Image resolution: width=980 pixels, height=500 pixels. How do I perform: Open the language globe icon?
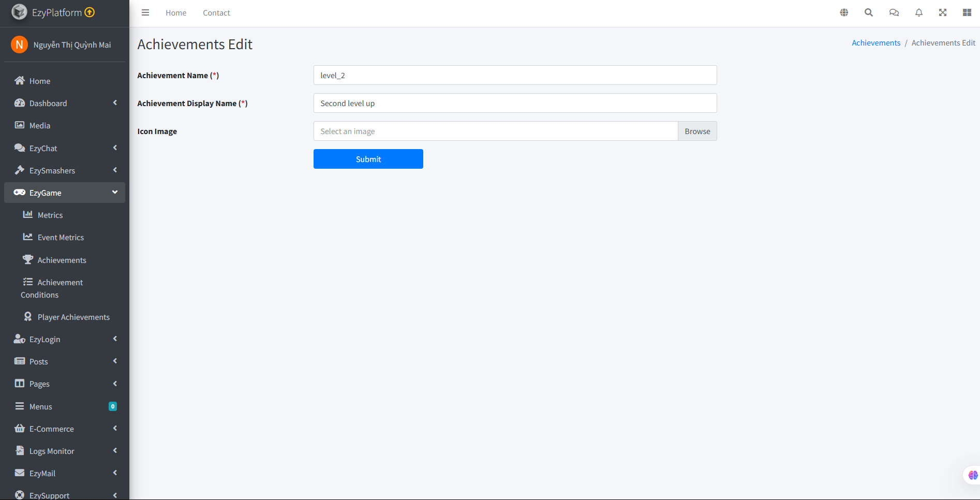[x=843, y=12]
